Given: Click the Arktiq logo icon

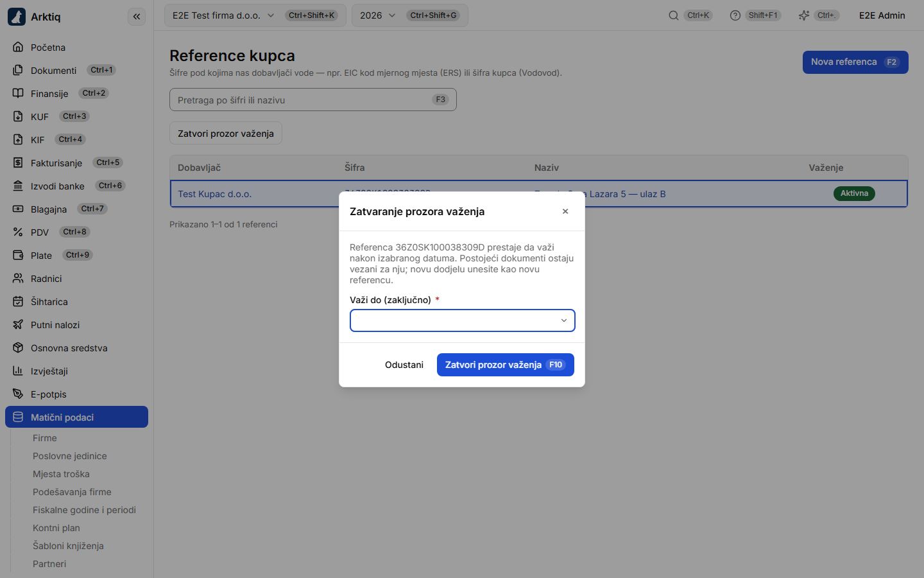Looking at the screenshot, I should [x=17, y=17].
